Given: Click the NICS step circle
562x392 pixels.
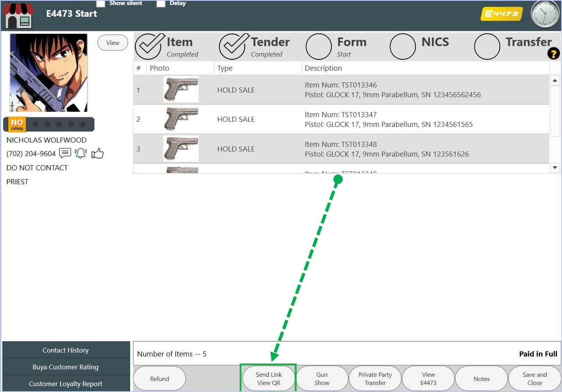Looking at the screenshot, I should point(403,46).
